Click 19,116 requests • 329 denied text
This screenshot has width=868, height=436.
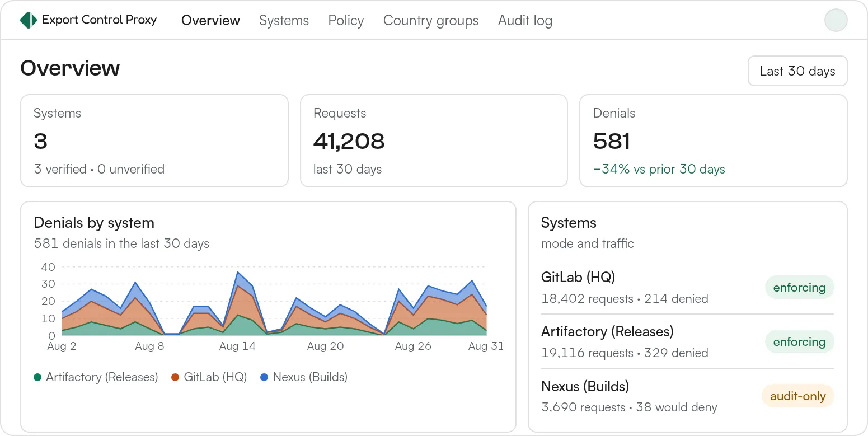625,353
